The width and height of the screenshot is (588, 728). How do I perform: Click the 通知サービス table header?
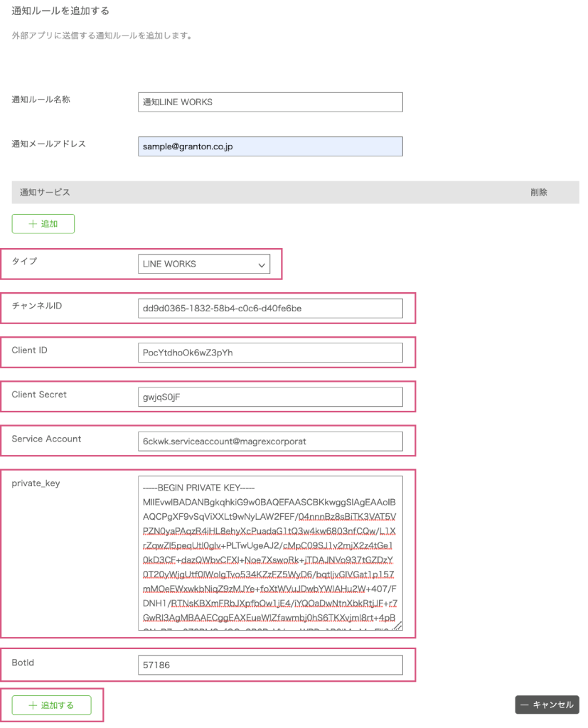tap(45, 192)
